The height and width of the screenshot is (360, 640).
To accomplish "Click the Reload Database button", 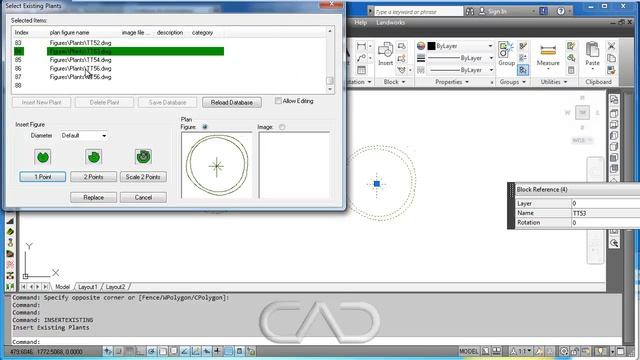I will (x=232, y=102).
